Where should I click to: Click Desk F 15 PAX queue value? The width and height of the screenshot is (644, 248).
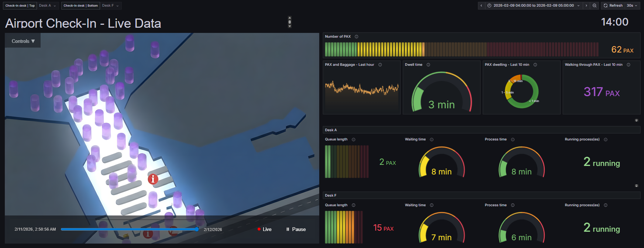click(x=383, y=228)
